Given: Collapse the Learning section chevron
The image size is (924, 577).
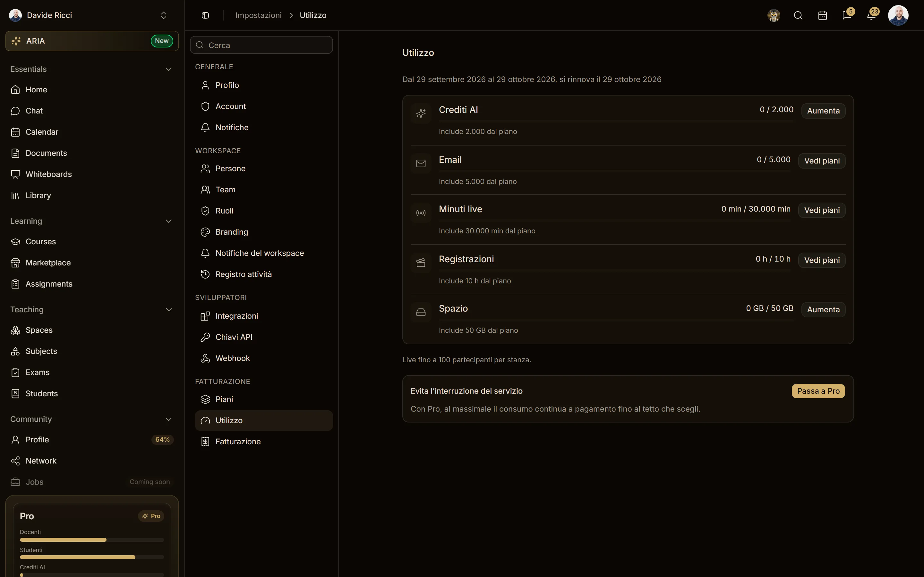Looking at the screenshot, I should click(x=168, y=221).
